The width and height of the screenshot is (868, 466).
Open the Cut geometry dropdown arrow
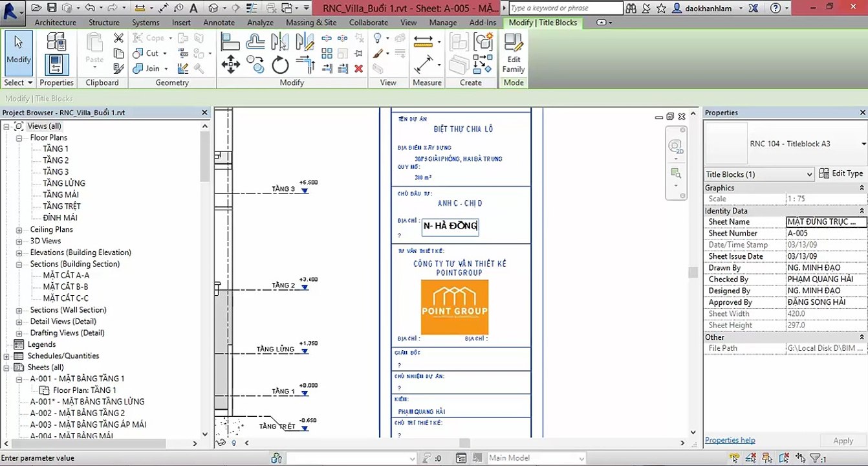tap(164, 54)
